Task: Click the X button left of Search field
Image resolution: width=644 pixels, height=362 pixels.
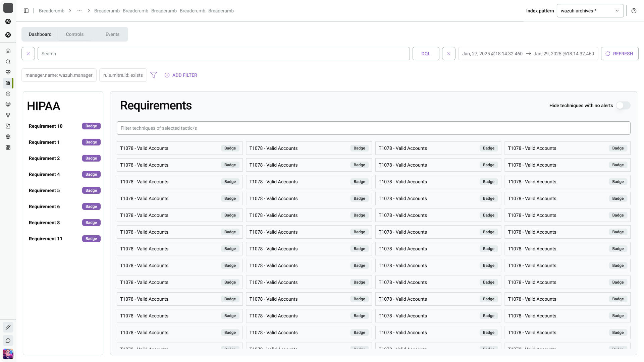Action: point(28,54)
